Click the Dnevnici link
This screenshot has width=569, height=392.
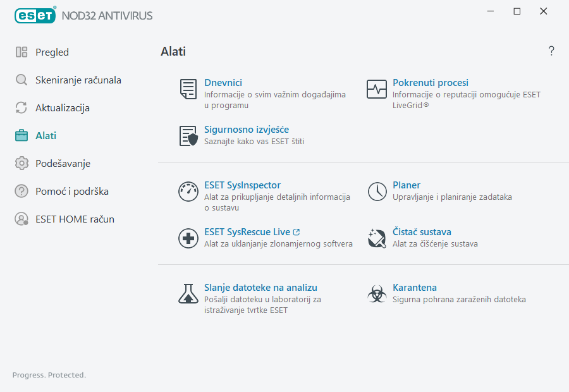point(224,82)
